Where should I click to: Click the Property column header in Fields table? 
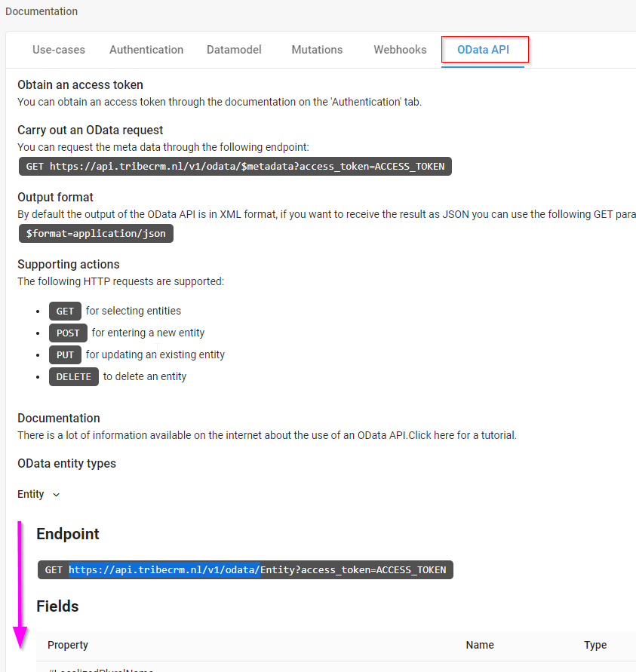[x=67, y=645]
